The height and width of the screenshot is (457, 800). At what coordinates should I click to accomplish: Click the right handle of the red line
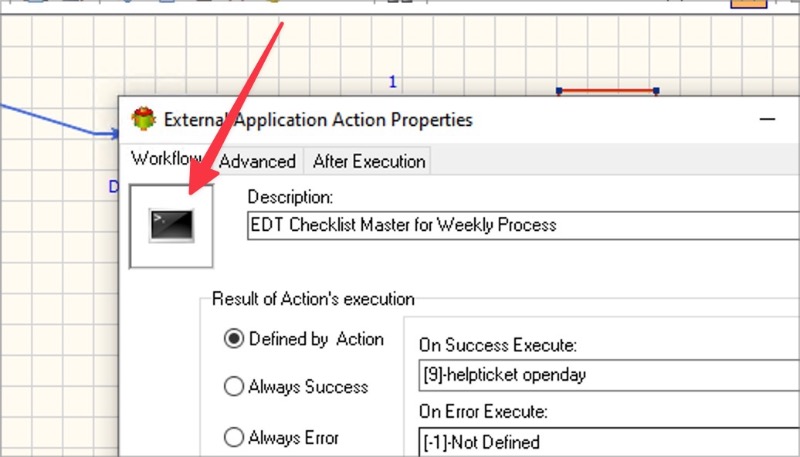(x=656, y=91)
